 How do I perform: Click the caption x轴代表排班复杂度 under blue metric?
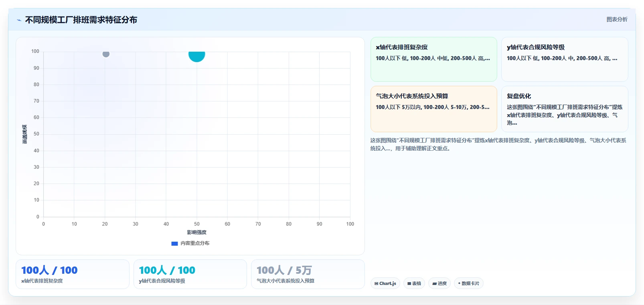(42, 281)
